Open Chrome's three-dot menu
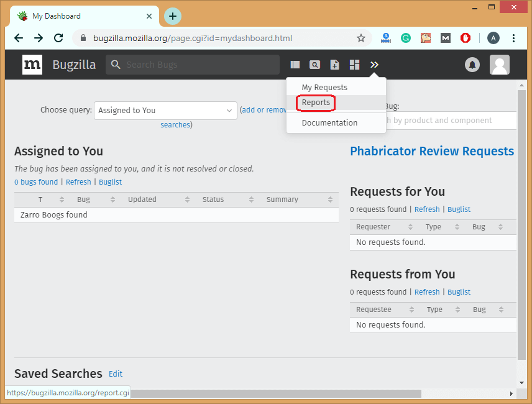 point(514,38)
